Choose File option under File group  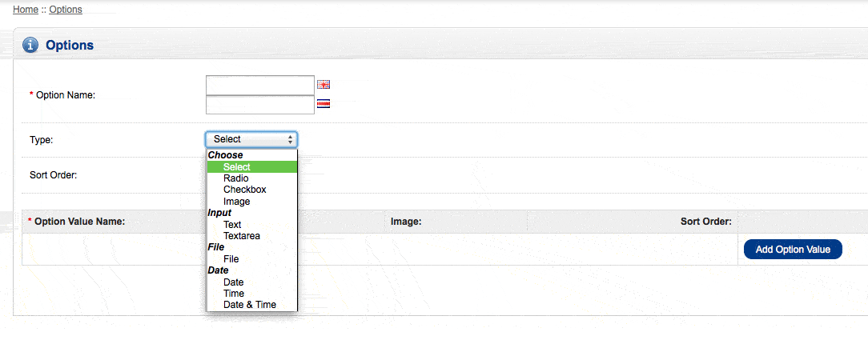tap(231, 259)
